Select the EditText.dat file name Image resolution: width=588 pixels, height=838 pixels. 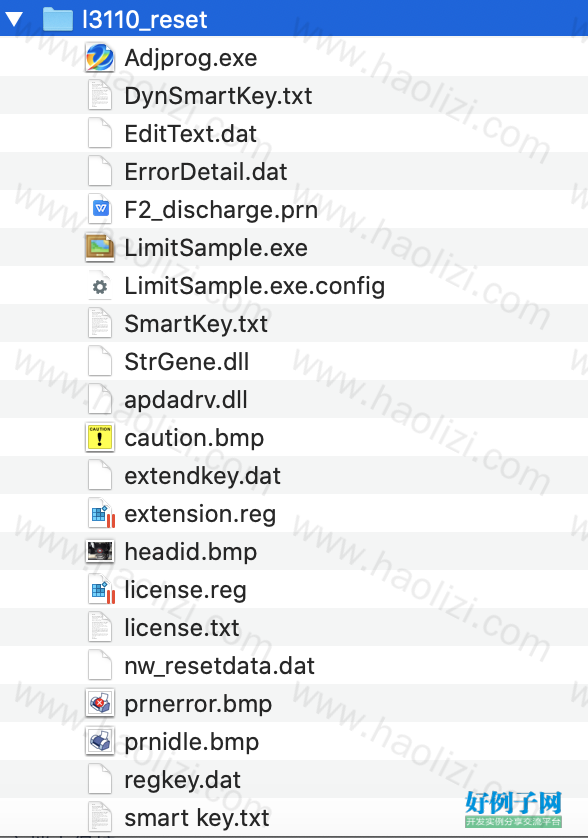pyautogui.click(x=190, y=134)
